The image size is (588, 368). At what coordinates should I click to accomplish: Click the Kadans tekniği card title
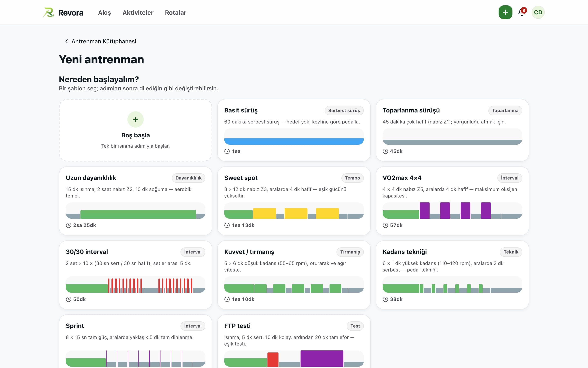tap(404, 252)
